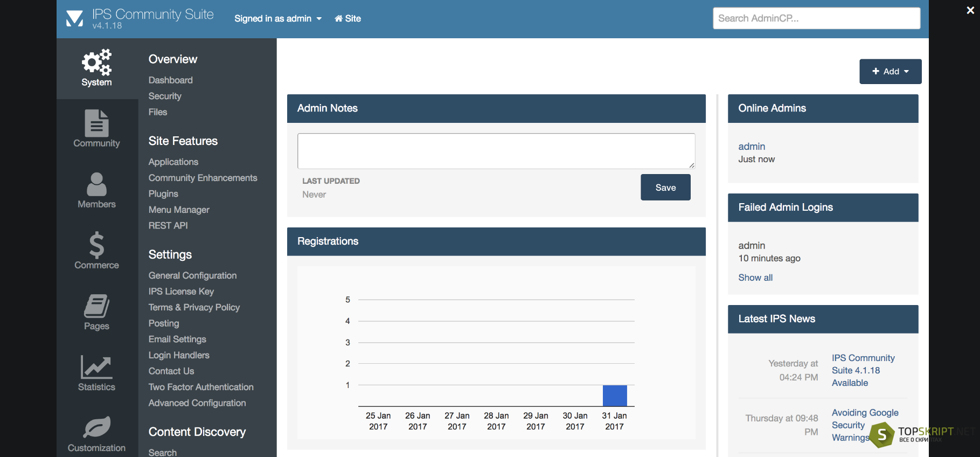Click 'Yesterday at 04:24 PM' news timestamp
980x457 pixels.
click(793, 370)
